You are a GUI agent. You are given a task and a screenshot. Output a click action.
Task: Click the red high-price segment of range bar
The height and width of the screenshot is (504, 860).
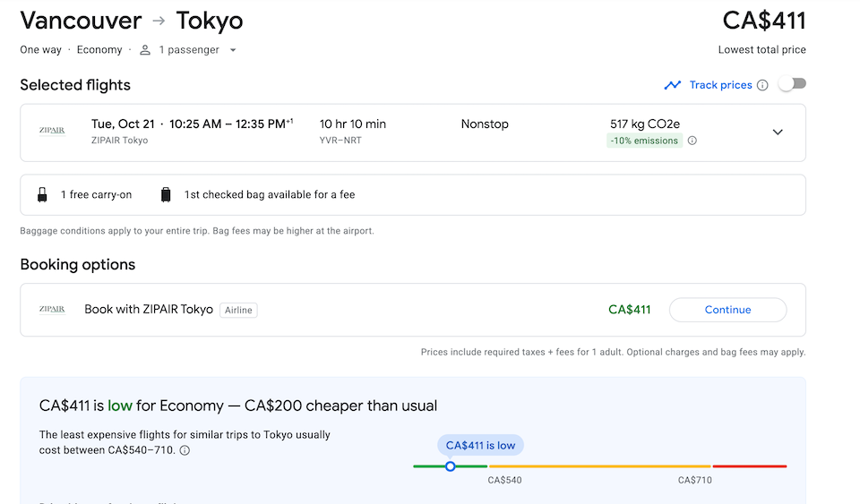click(750, 466)
